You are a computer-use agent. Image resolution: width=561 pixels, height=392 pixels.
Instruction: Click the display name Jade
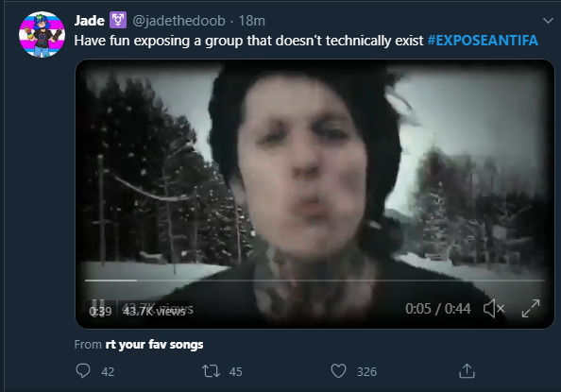(x=89, y=21)
